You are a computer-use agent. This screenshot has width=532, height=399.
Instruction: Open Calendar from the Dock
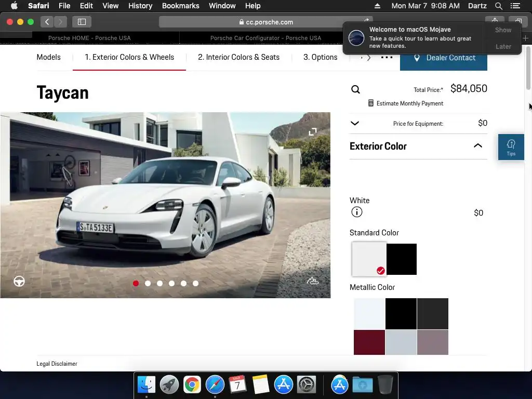coord(237,384)
